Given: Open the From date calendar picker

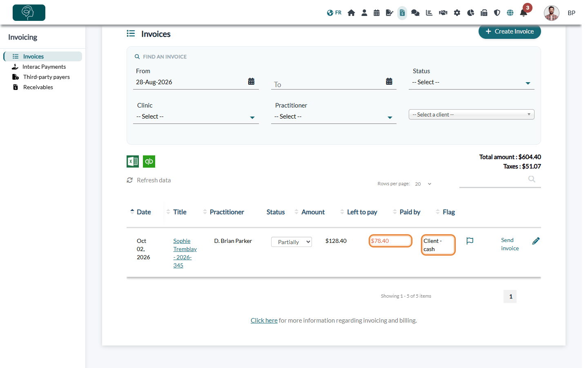Looking at the screenshot, I should (251, 81).
